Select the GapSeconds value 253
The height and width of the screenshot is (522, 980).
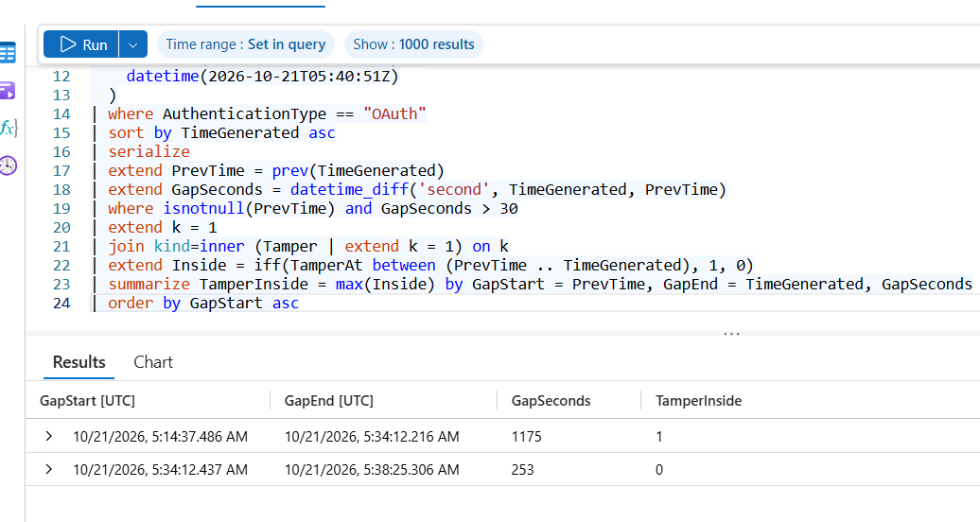pos(522,469)
